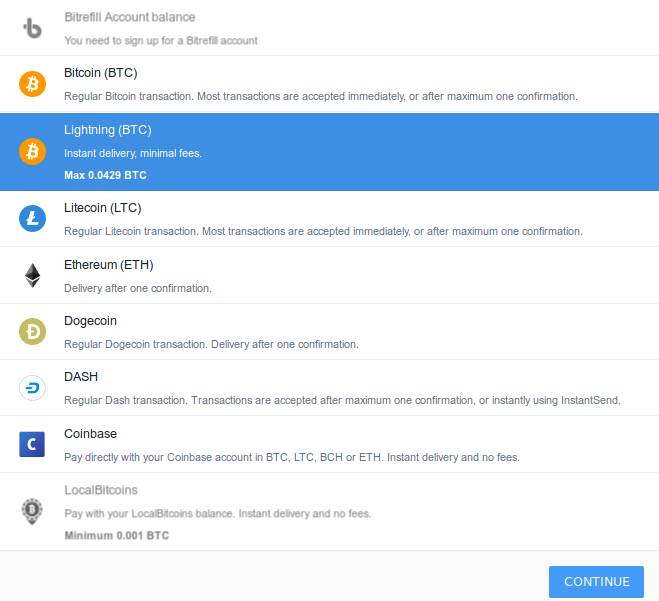
Task: Click the CONTINUE button
Action: pyautogui.click(x=596, y=582)
